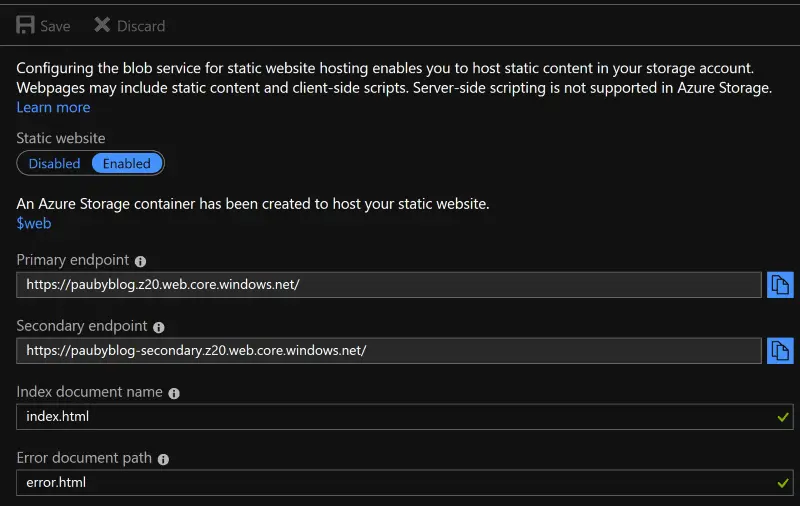Focus the Index document name field

pyautogui.click(x=405, y=417)
